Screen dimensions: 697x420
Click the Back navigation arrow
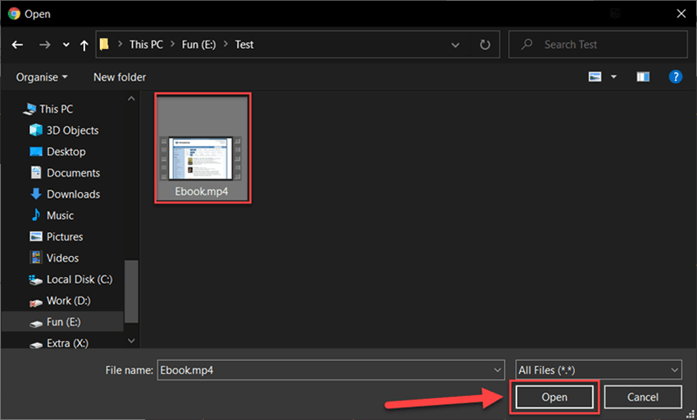(x=17, y=45)
